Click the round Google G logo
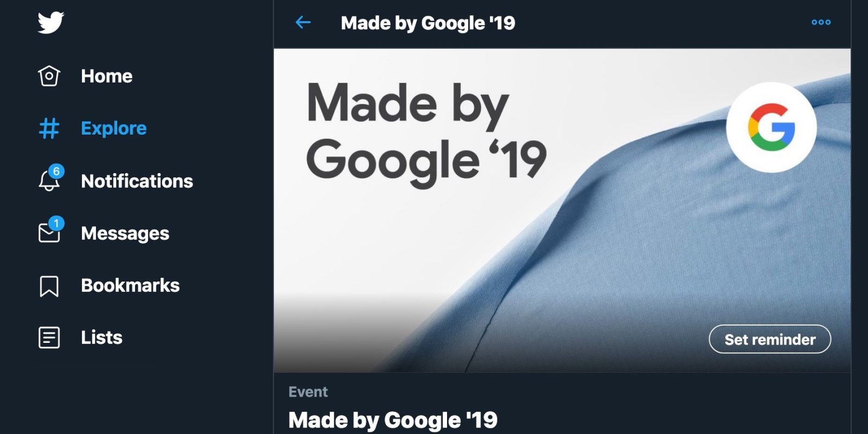This screenshot has width=868, height=434. (x=771, y=127)
